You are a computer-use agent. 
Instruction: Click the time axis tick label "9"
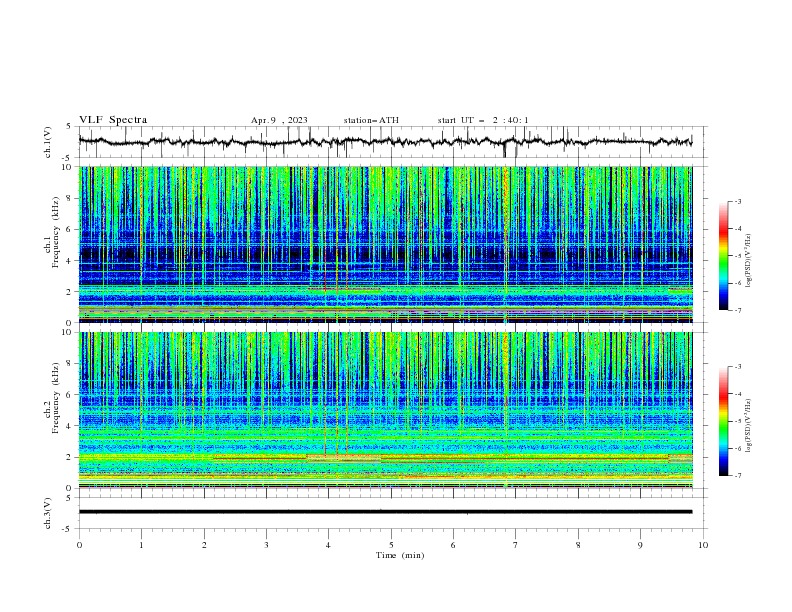coord(640,545)
